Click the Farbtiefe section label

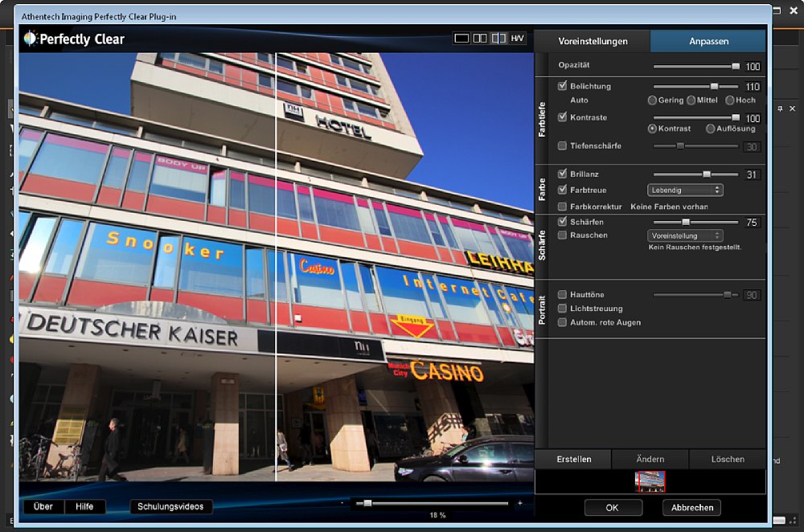click(541, 120)
